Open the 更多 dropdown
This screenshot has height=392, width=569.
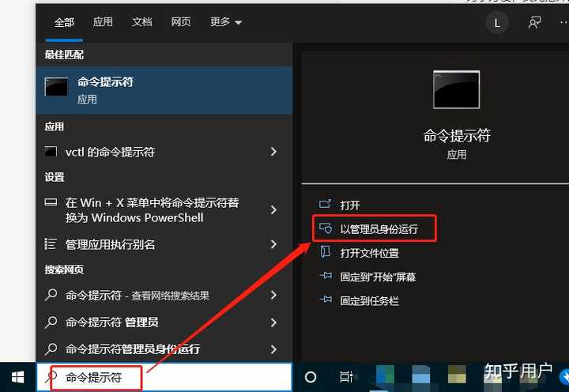(x=226, y=22)
